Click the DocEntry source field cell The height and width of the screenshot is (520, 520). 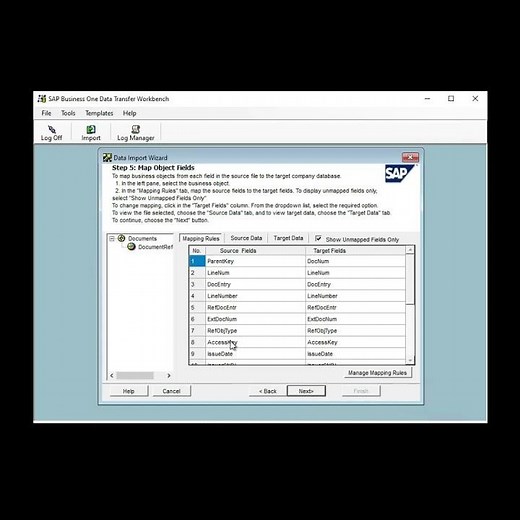tap(255, 284)
